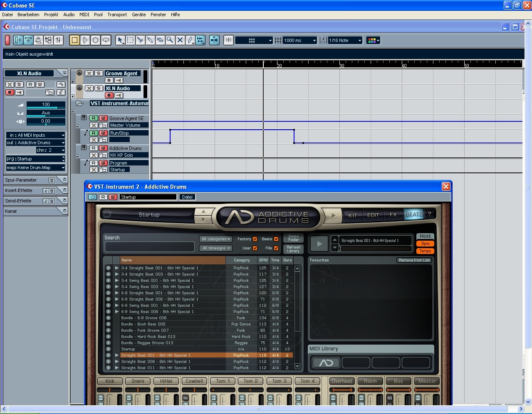Image resolution: width=532 pixels, height=414 pixels.
Task: Select the Zoom magnifier tool
Action: pos(170,40)
